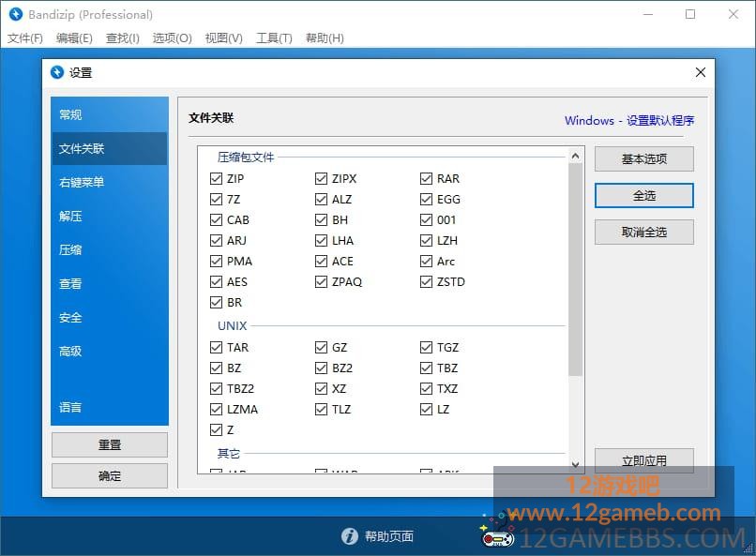Click the 立即应用 button
The height and width of the screenshot is (556, 756).
(x=644, y=461)
